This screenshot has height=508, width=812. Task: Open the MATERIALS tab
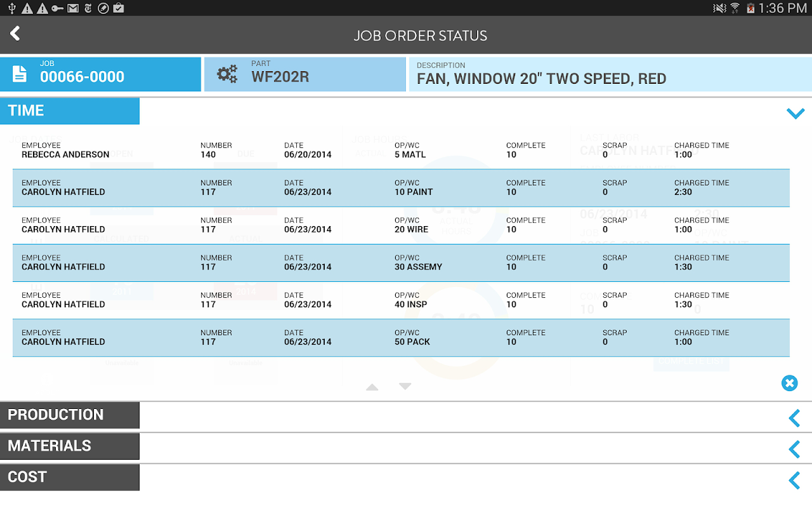pos(70,446)
